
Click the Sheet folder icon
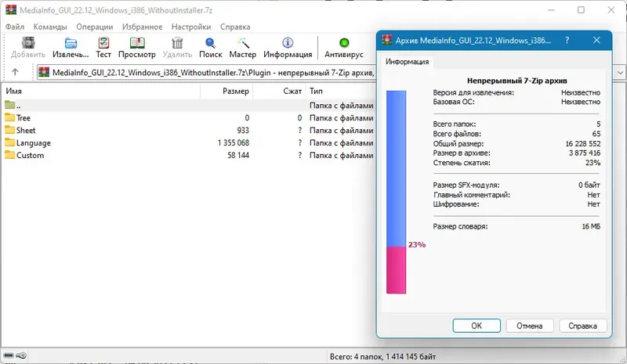9,130
